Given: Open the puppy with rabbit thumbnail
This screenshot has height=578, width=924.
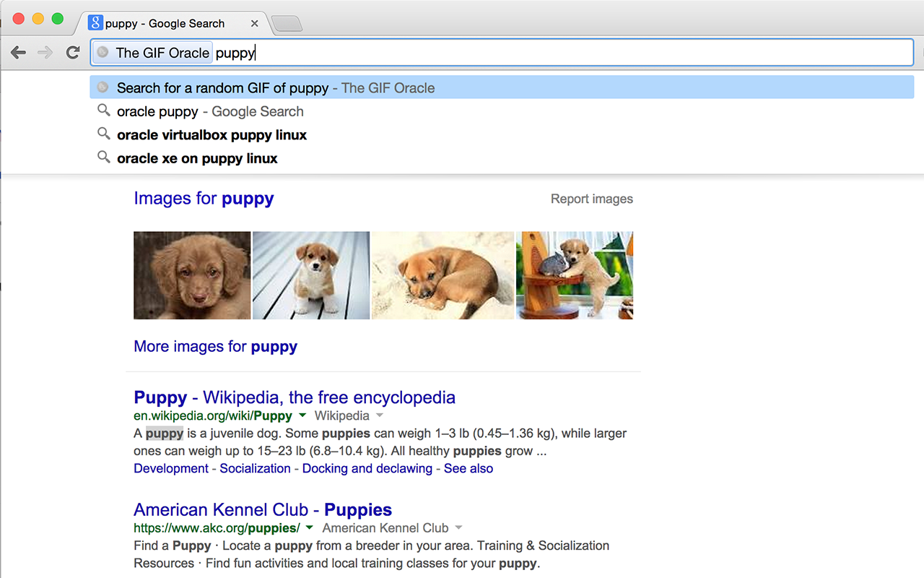Looking at the screenshot, I should tap(575, 275).
